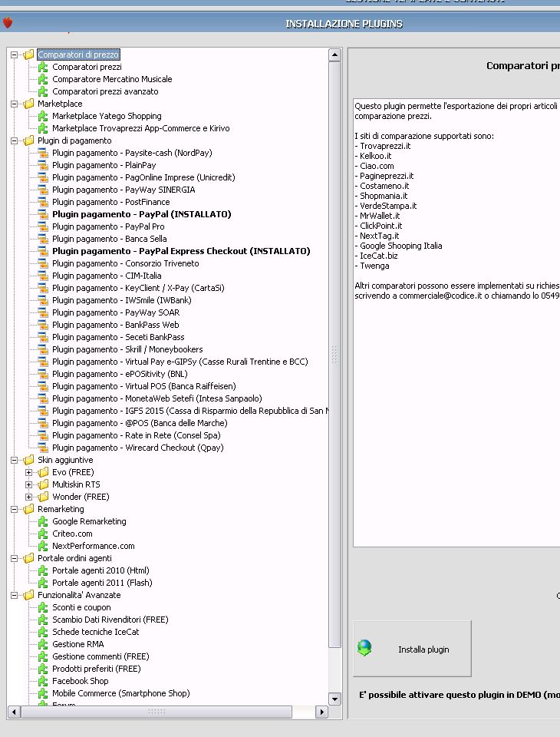
Task: Collapse the Funzionalita' Avanzate node
Action: (14, 595)
